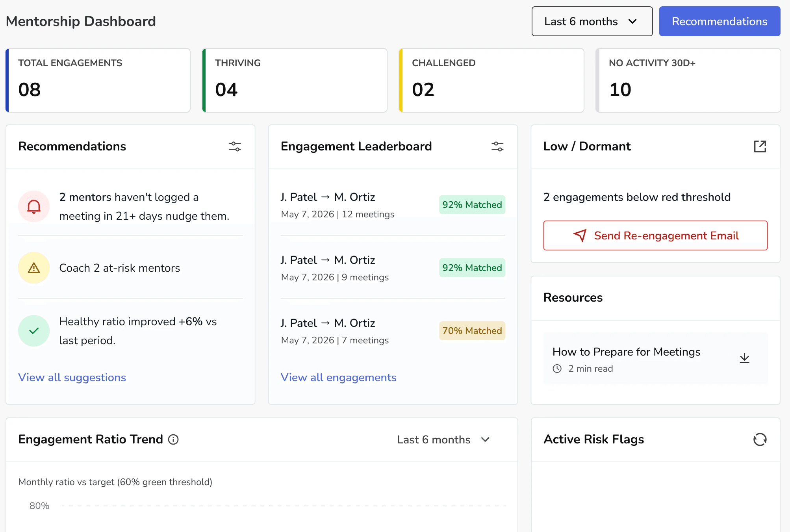
Task: Send Re-engagement Email
Action: tap(655, 235)
